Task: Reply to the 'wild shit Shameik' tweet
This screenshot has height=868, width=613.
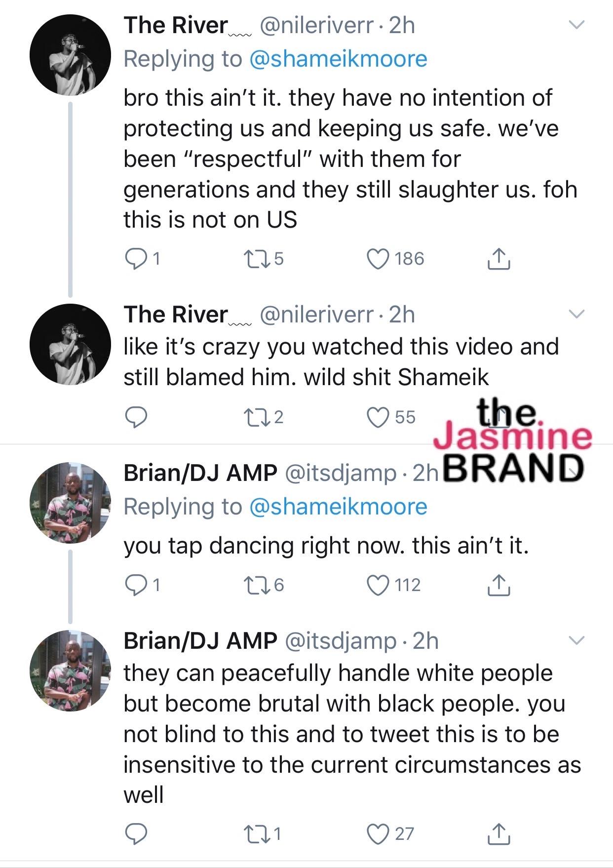Action: [136, 417]
